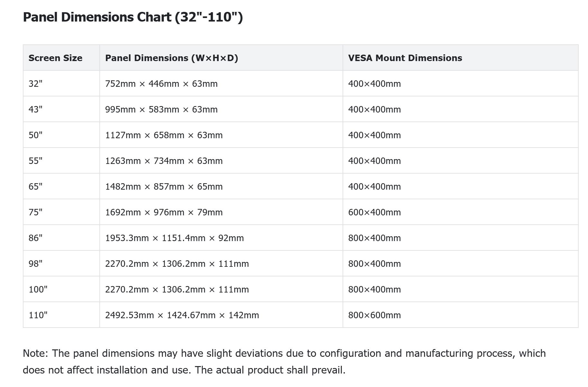
Task: Select the 800×600mm VESA mount cell
Action: tap(374, 315)
